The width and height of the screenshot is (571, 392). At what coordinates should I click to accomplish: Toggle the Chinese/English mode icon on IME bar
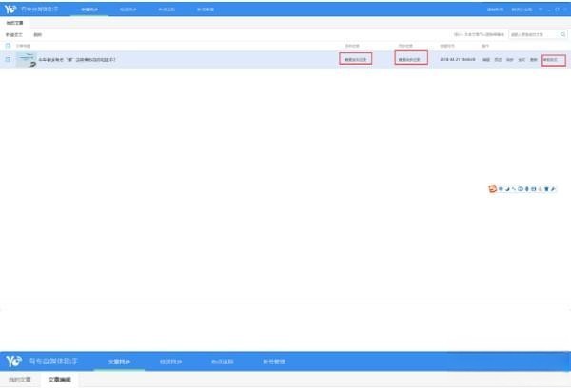[x=502, y=187]
